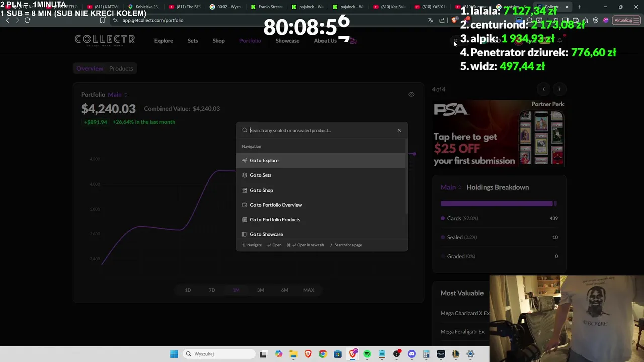Switch to the '(811) The BES' browser tab
The image size is (644, 362).
click(x=185, y=7)
